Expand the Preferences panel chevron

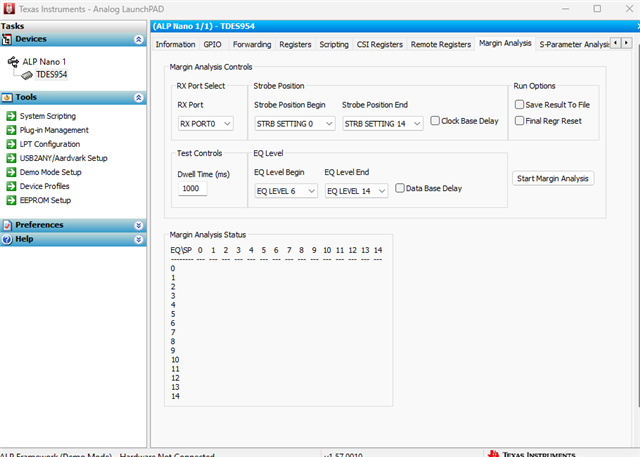(138, 226)
